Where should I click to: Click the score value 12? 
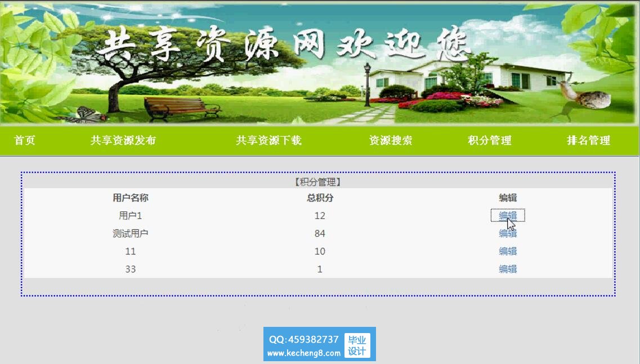[x=320, y=215]
